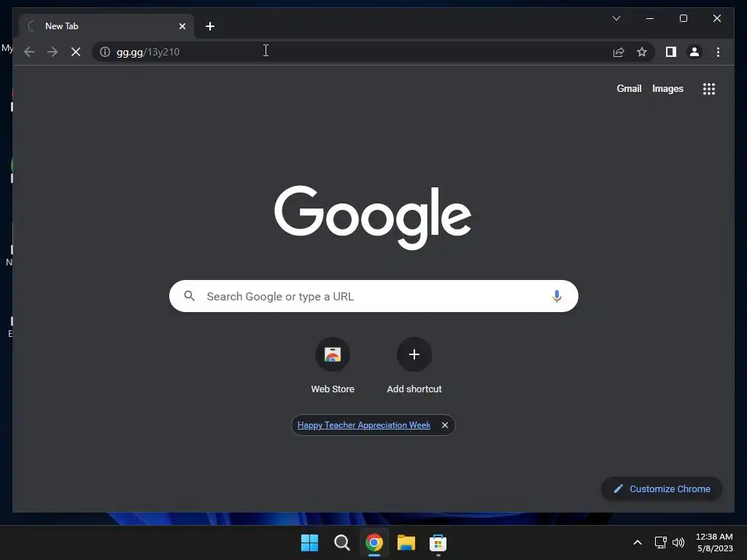Close the New Tab tab
747x560 pixels.
point(182,26)
